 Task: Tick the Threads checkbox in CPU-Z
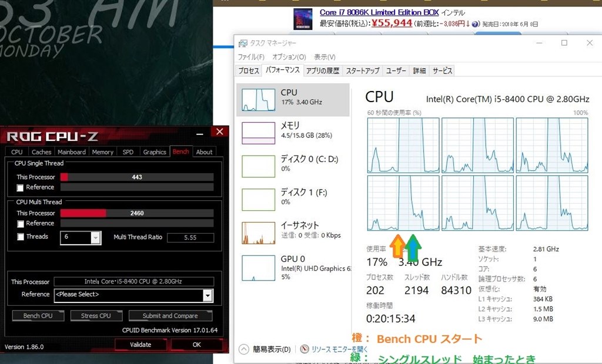[x=21, y=237]
